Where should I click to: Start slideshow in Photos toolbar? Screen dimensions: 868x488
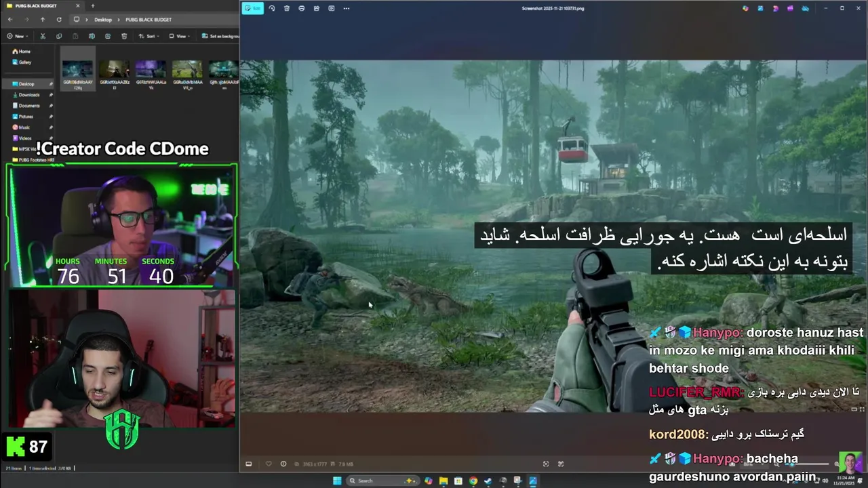[332, 8]
